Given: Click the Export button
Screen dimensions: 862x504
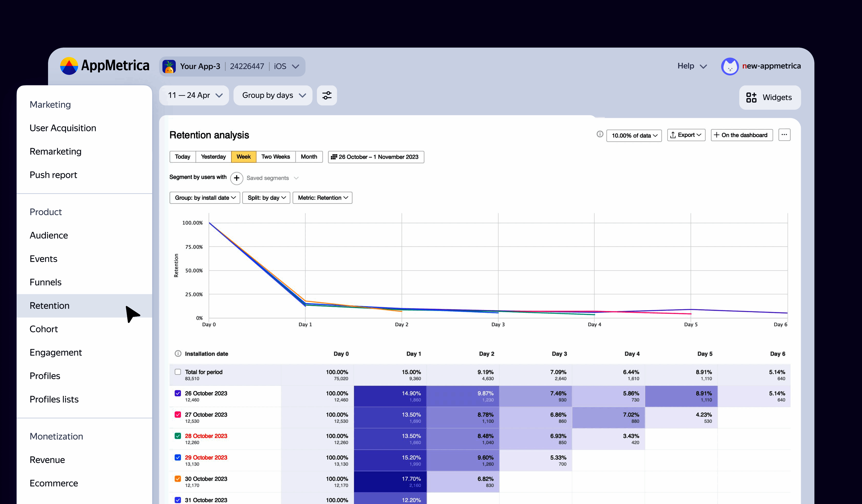Looking at the screenshot, I should point(686,135).
